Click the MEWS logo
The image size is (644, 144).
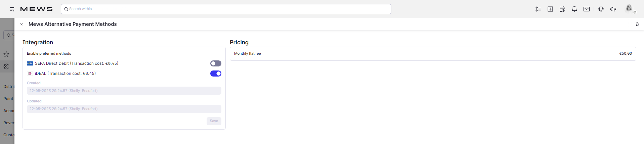click(x=36, y=9)
